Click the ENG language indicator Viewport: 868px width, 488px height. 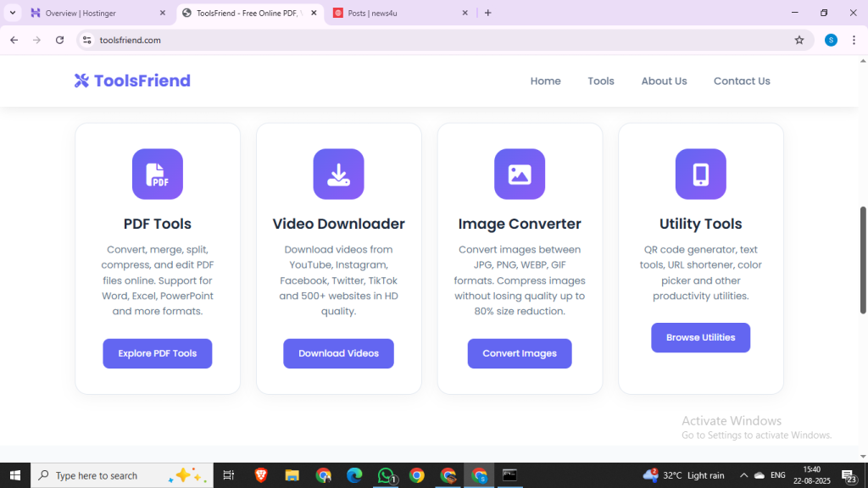778,475
